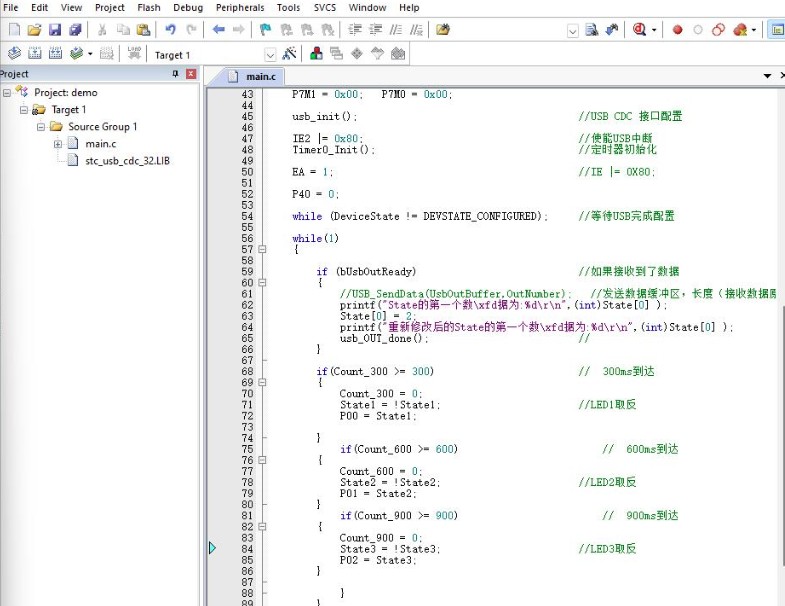Select main.c in the project tree
Image resolution: width=785 pixels, height=606 pixels.
tap(101, 144)
